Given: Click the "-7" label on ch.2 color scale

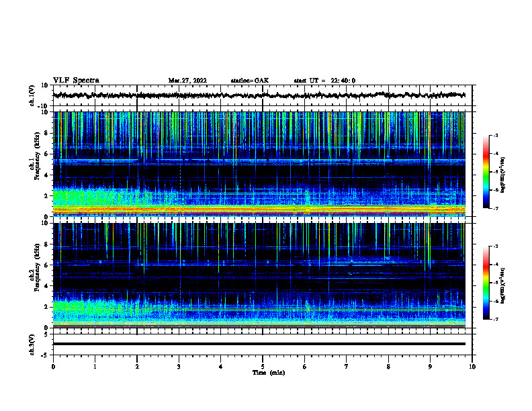Looking at the screenshot, I should click(x=495, y=320).
